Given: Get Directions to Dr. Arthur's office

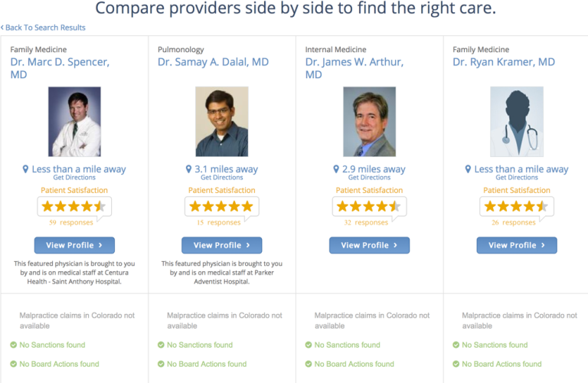Looking at the screenshot, I should (x=369, y=178).
